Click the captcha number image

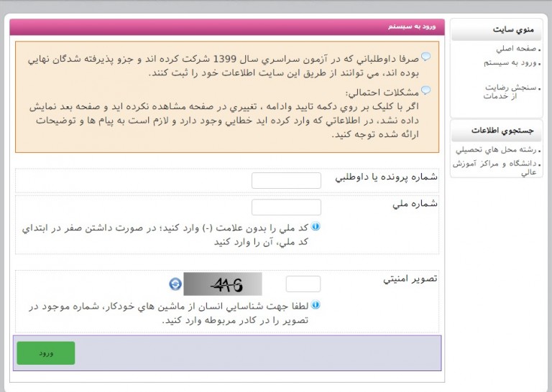click(222, 284)
